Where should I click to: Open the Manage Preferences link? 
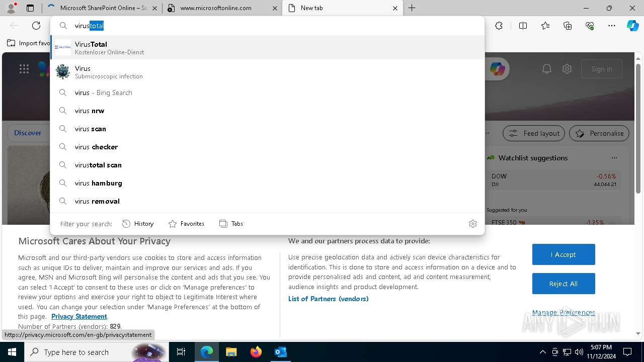pos(563,312)
